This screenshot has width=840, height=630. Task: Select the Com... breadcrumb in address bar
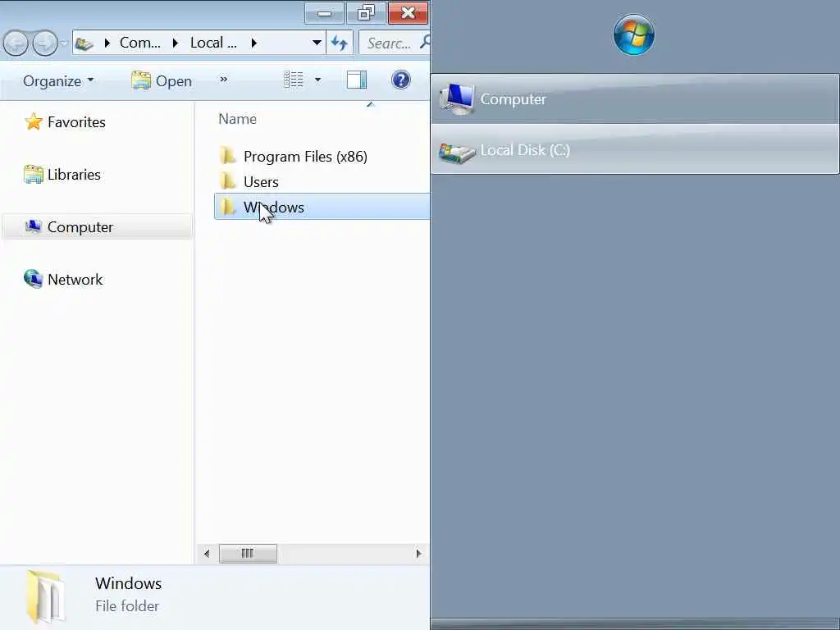(139, 43)
